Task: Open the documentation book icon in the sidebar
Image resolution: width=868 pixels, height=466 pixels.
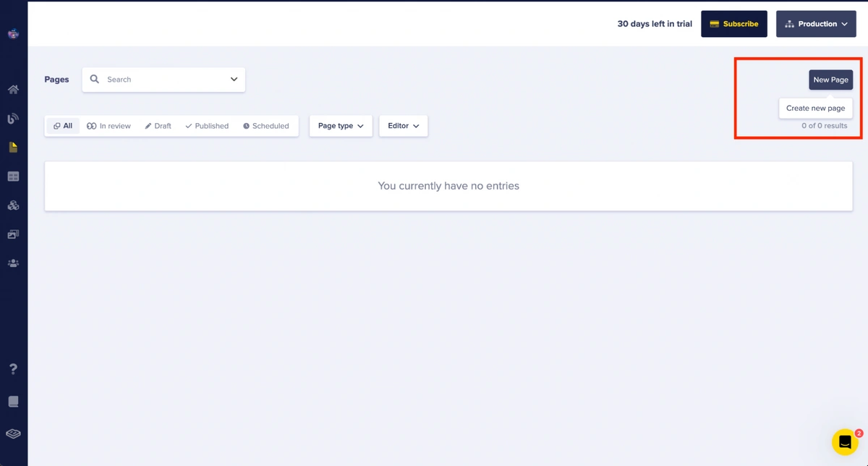Action: pos(13,402)
